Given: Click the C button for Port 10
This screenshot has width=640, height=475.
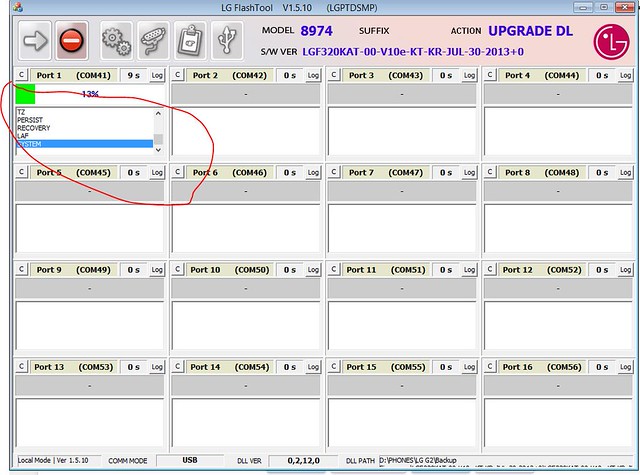Looking at the screenshot, I should coord(178,270).
